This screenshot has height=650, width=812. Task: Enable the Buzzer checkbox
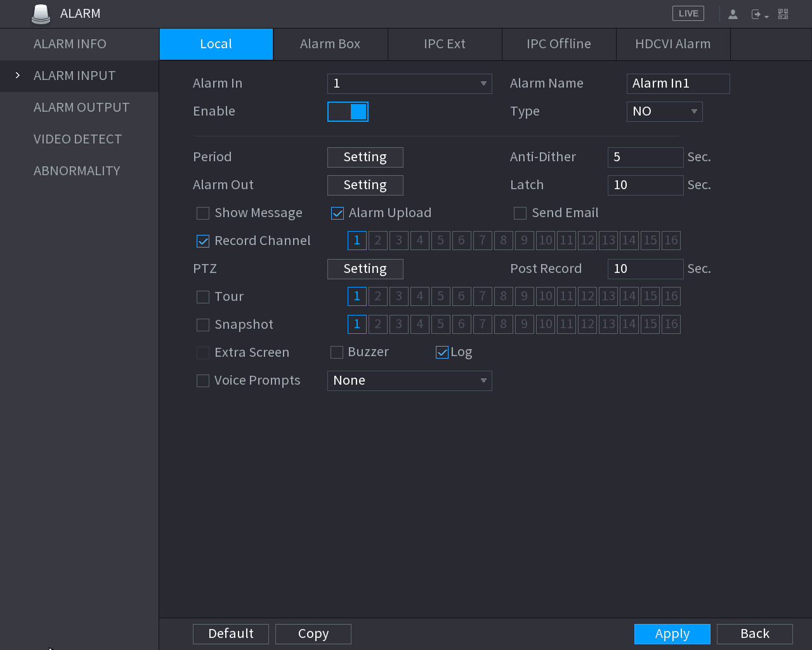click(x=337, y=352)
